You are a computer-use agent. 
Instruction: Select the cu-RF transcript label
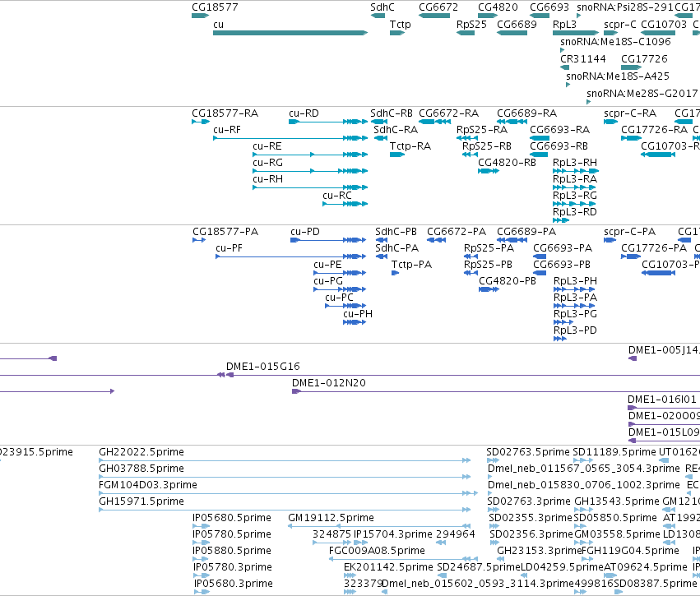227,130
